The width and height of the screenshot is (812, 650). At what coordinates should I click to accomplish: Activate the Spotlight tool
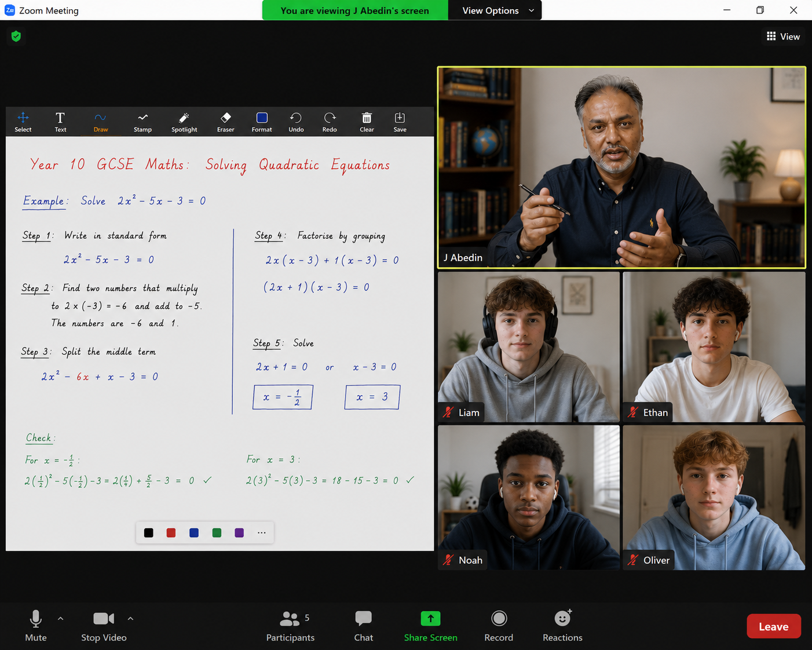[x=184, y=122]
